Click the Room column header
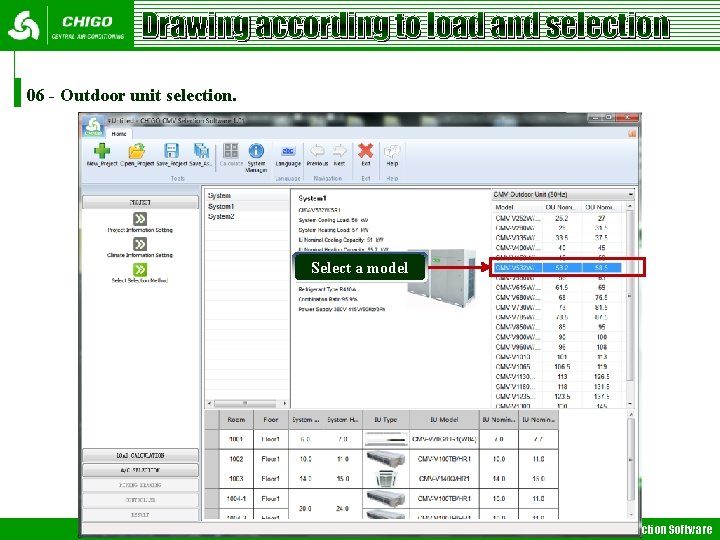This screenshot has height=540, width=720. click(x=236, y=419)
